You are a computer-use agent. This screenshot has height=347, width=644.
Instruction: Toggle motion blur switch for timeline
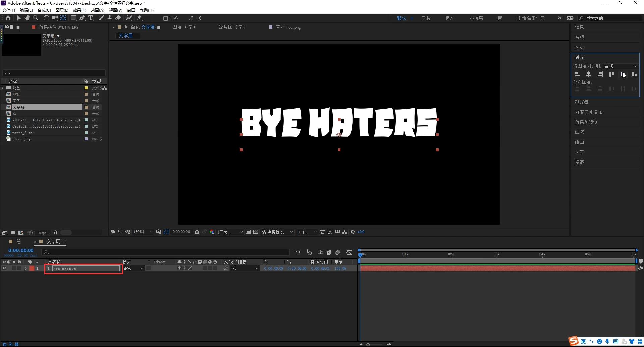338,252
